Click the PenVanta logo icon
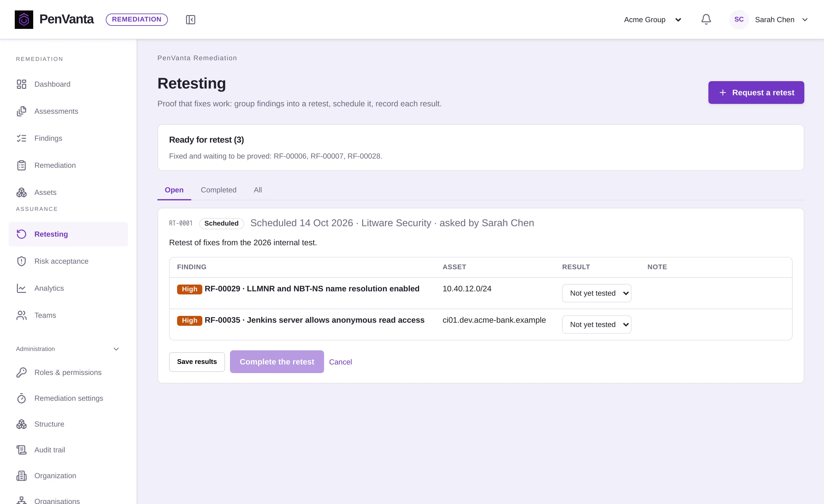The image size is (824, 504). (x=24, y=19)
